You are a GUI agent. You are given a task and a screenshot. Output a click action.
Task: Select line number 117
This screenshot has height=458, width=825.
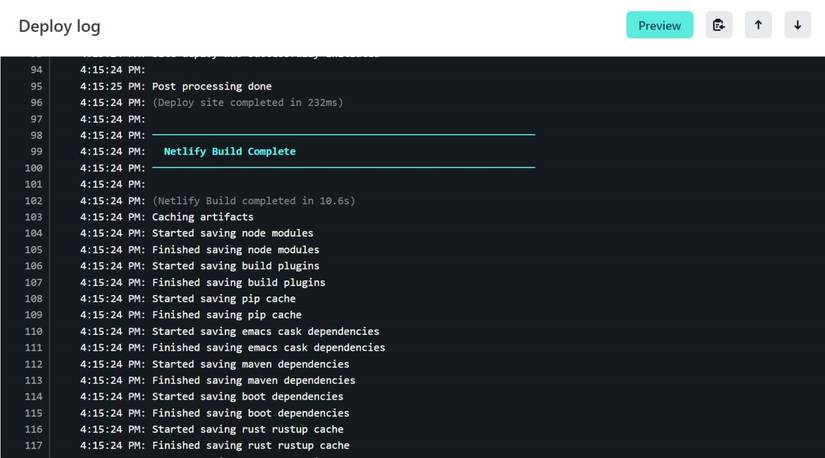point(34,446)
